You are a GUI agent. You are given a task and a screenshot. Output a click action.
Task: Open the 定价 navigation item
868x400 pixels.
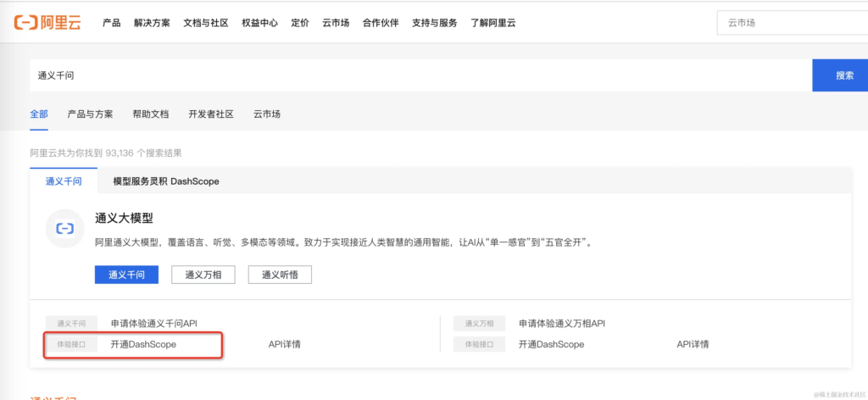299,23
